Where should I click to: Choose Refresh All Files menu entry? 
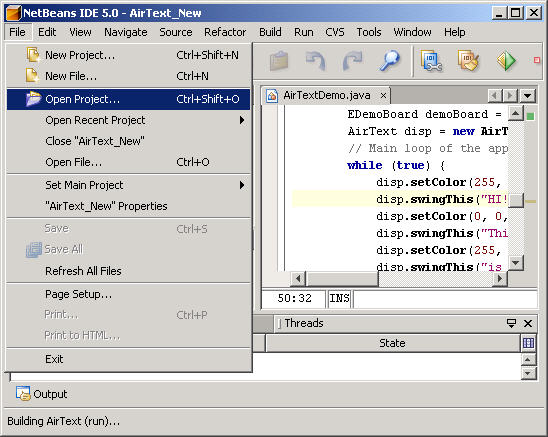[x=128, y=271]
